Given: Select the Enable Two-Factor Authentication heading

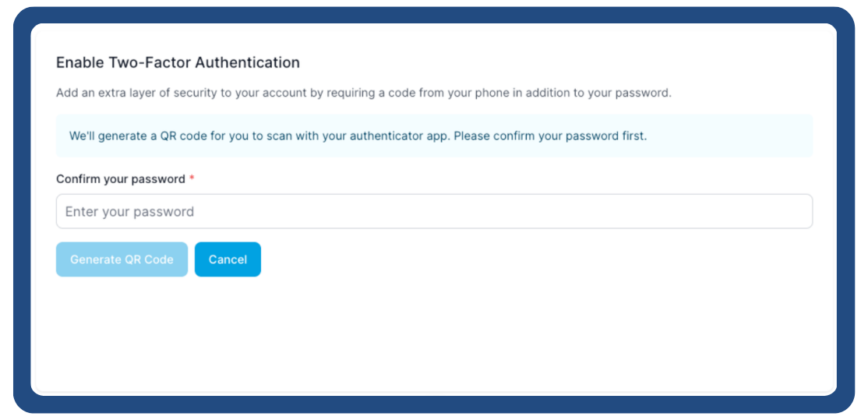Looking at the screenshot, I should 178,62.
